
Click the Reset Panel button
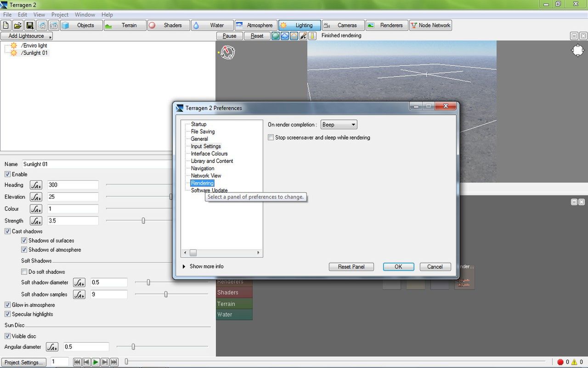pyautogui.click(x=351, y=267)
